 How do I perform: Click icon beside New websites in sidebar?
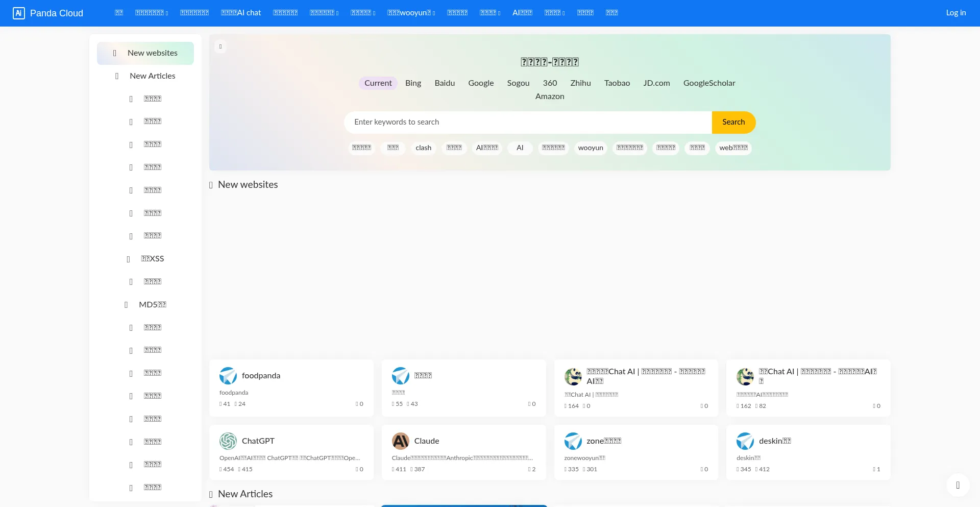[x=115, y=53]
